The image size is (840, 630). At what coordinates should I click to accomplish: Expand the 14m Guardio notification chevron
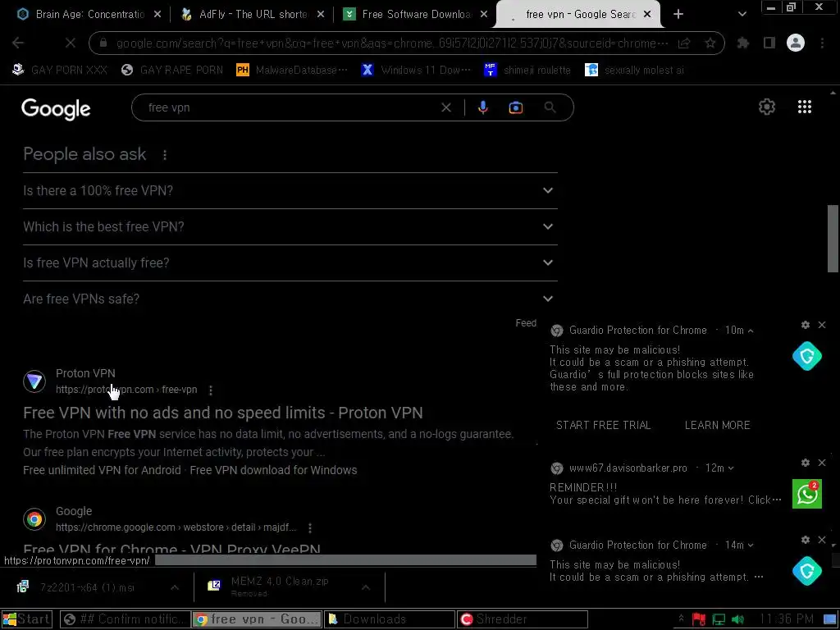(x=751, y=546)
